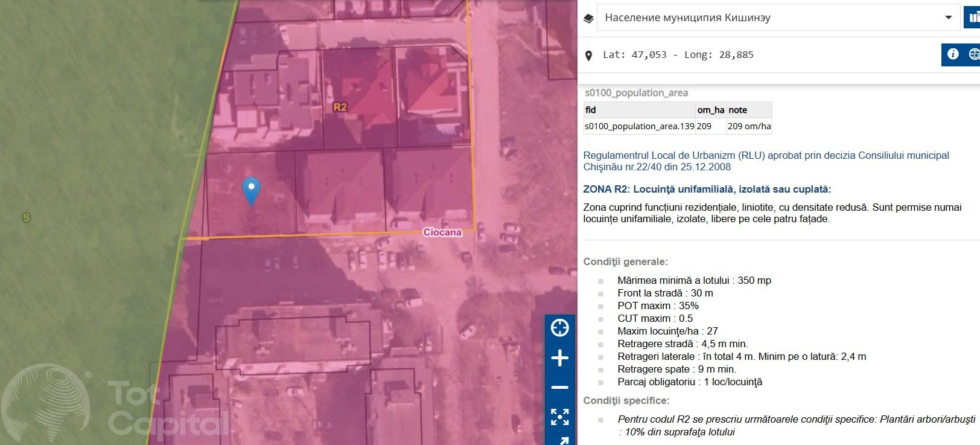Image resolution: width=980 pixels, height=445 pixels.
Task: Click the fid column header
Action: click(638, 110)
